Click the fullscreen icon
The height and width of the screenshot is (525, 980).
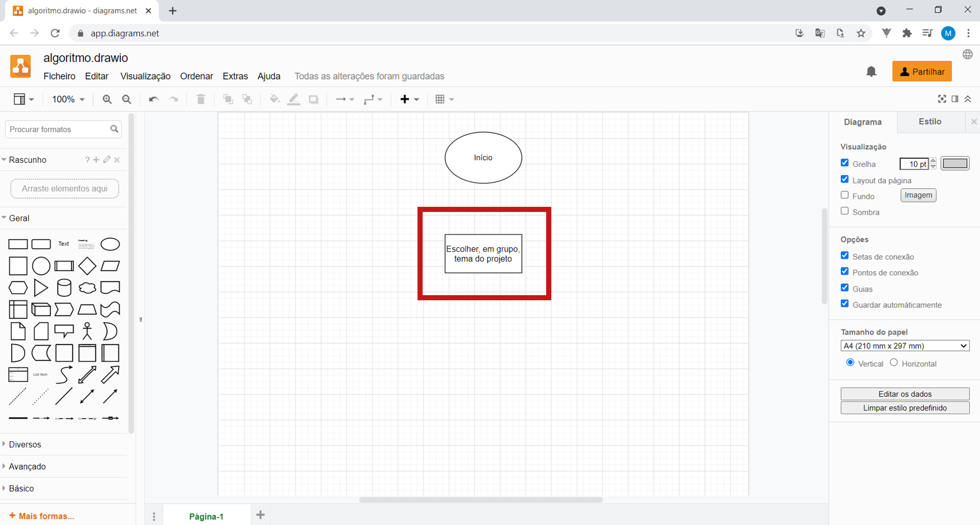click(x=942, y=99)
